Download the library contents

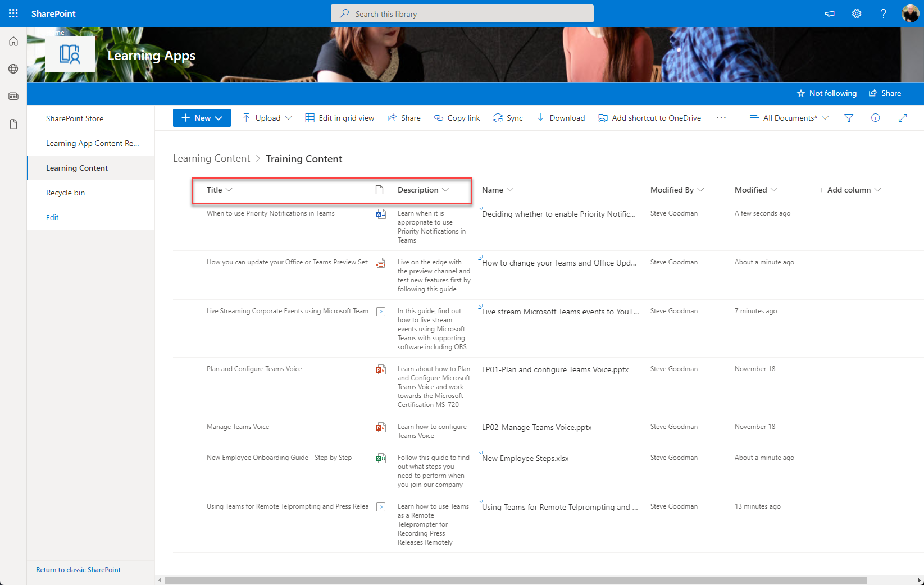[x=561, y=118]
